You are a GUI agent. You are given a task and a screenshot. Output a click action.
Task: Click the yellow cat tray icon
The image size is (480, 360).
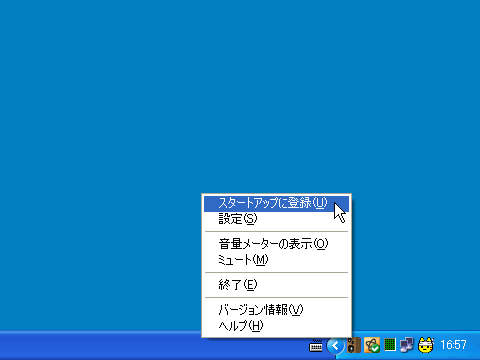click(426, 345)
